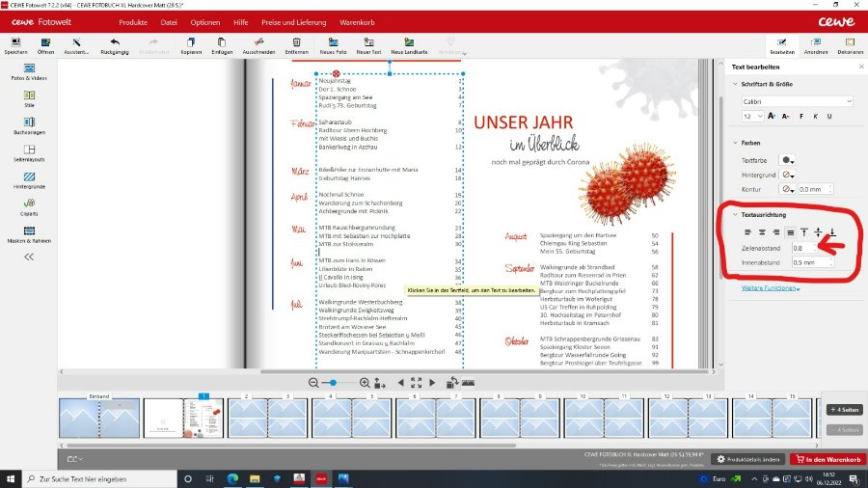
Task: Collapse the Textausrichtung section
Action: tap(735, 214)
